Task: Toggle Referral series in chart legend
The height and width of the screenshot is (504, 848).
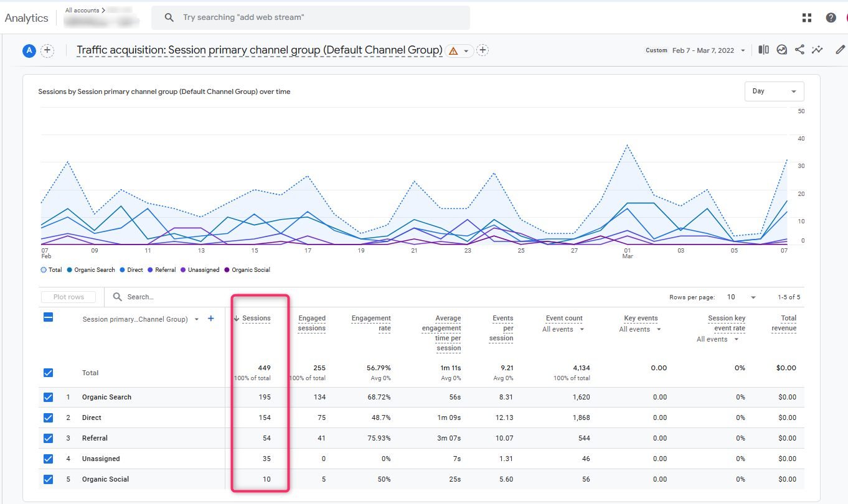Action: pos(161,270)
